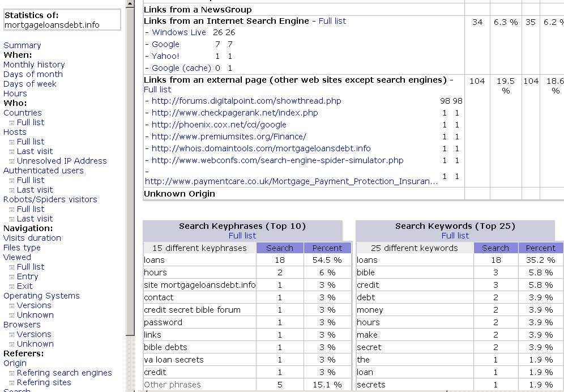
Task: Click the Windows Live search engine link
Action: [x=179, y=32]
